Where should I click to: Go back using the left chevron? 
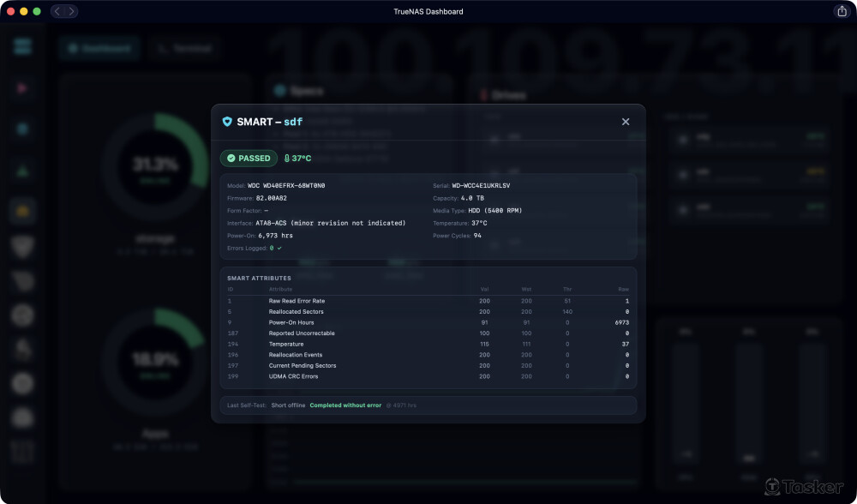(x=58, y=11)
